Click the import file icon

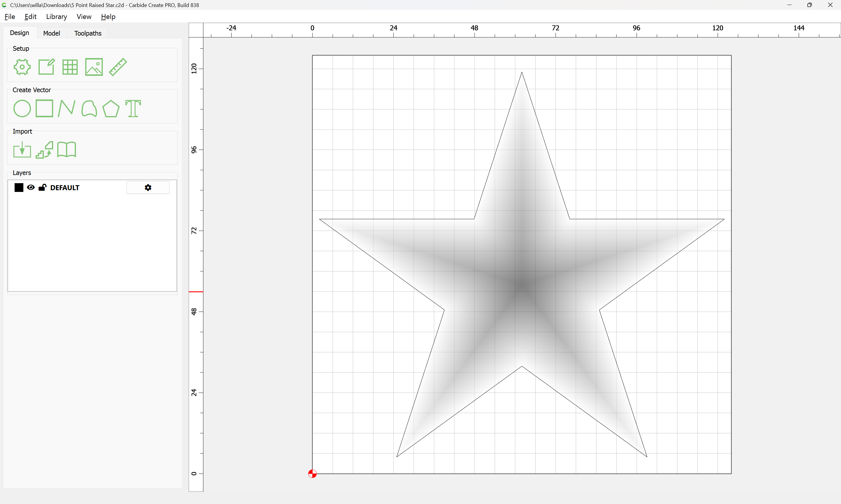[x=22, y=150]
